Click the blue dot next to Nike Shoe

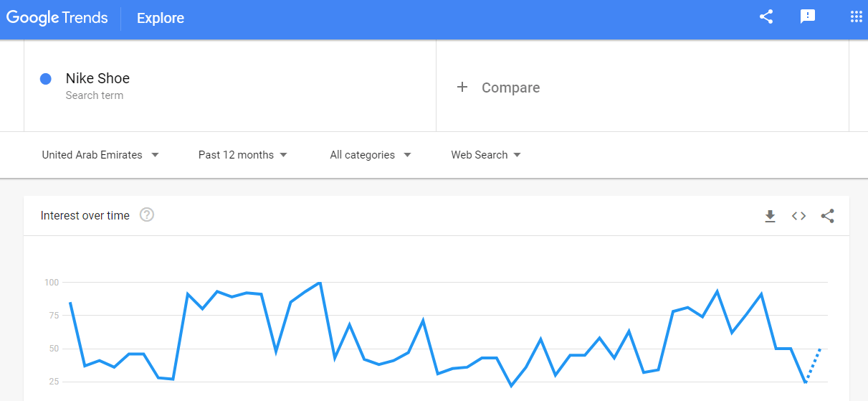pyautogui.click(x=46, y=79)
